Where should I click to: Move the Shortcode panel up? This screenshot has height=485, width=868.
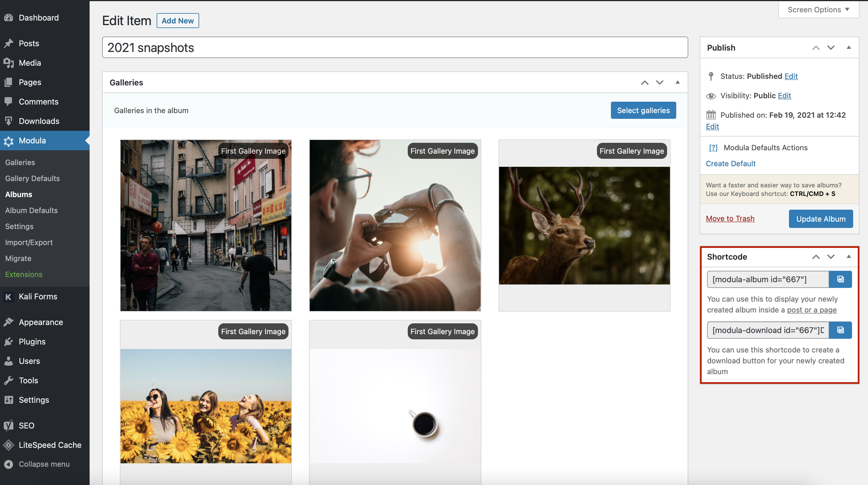[x=815, y=257]
